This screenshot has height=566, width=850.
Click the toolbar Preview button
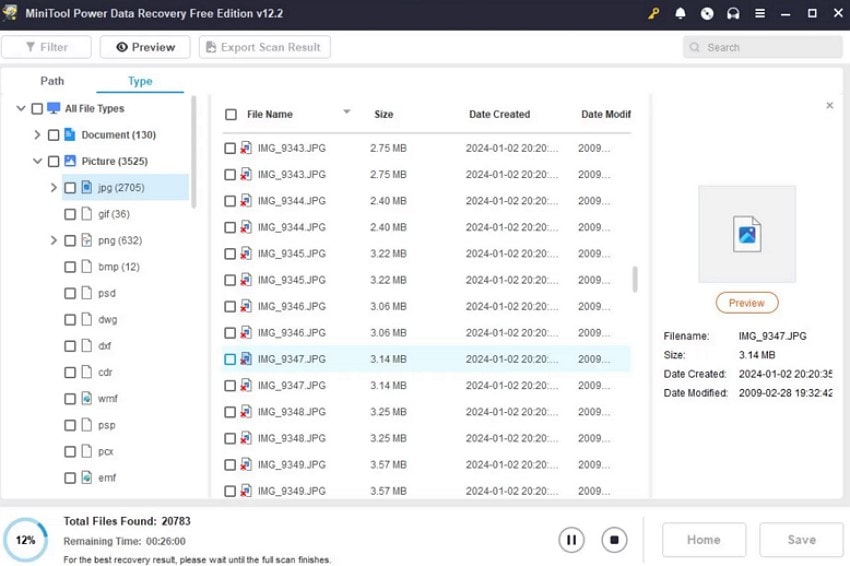point(145,47)
